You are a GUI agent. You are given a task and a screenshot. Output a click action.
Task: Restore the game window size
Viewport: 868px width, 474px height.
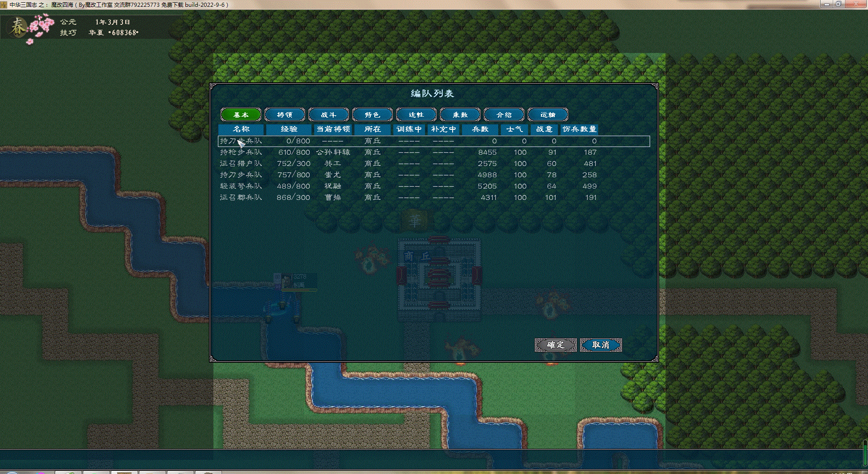coord(838,4)
